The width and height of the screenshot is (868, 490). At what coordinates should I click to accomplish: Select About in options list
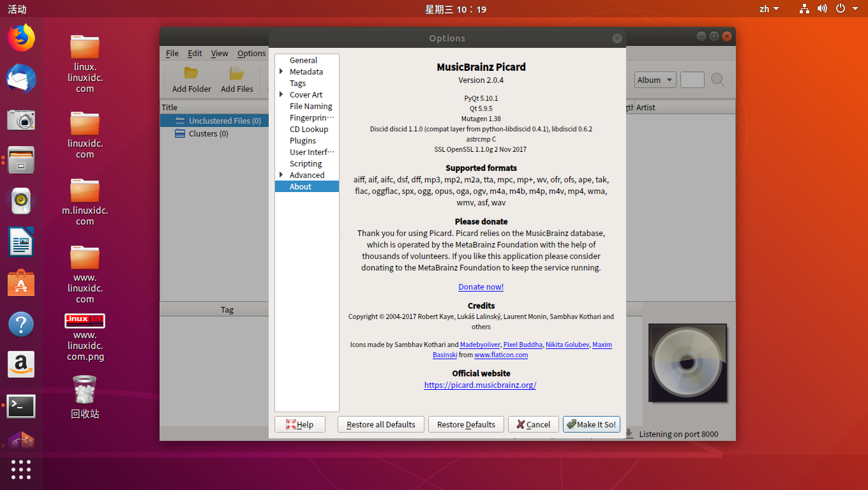tap(307, 186)
